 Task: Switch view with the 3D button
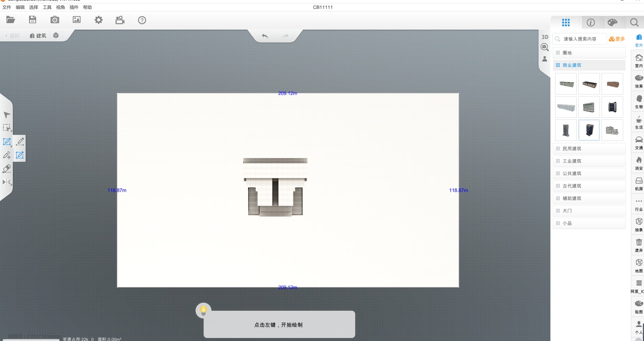pos(545,37)
